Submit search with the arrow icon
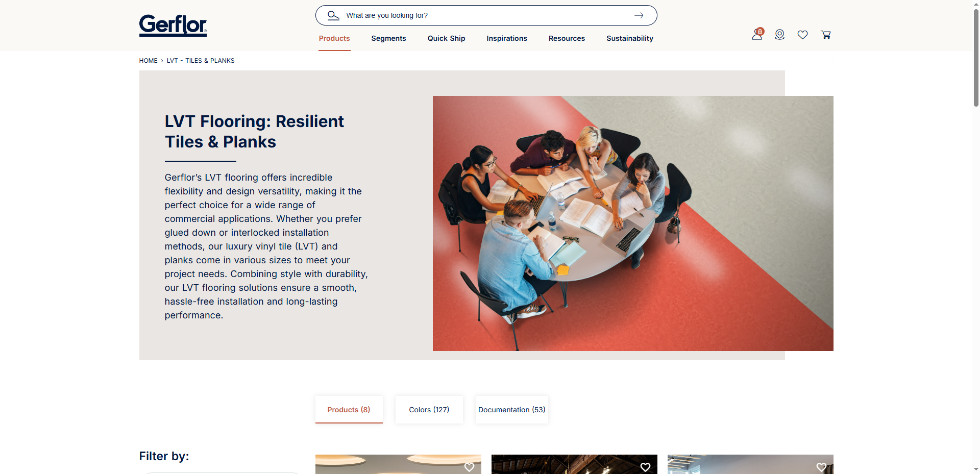This screenshot has height=474, width=980. (x=639, y=15)
